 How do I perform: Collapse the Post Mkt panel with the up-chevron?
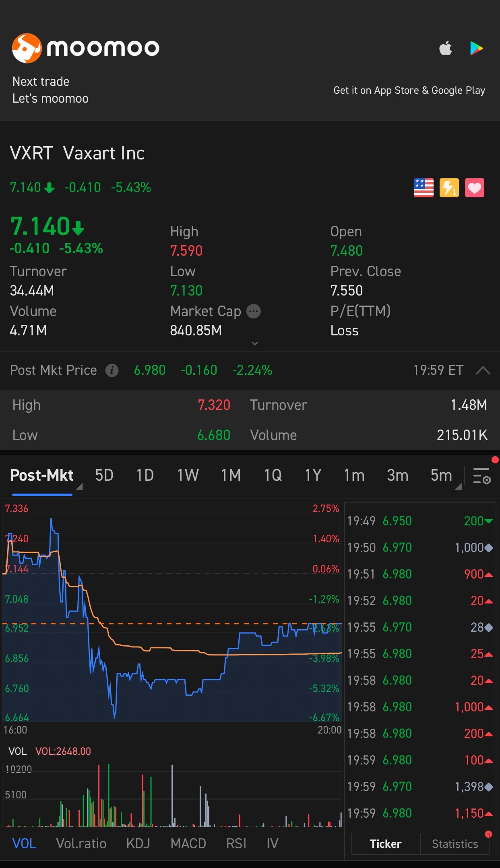click(x=483, y=370)
